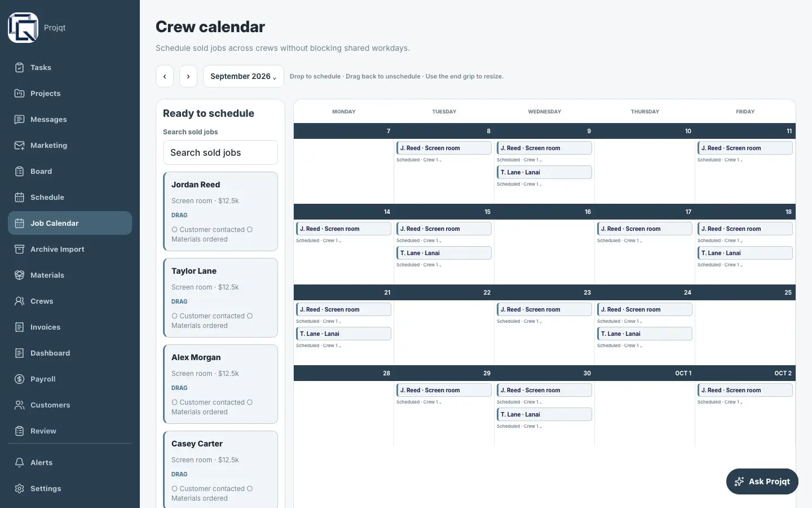Click the Dashboard sidebar icon

pyautogui.click(x=20, y=353)
